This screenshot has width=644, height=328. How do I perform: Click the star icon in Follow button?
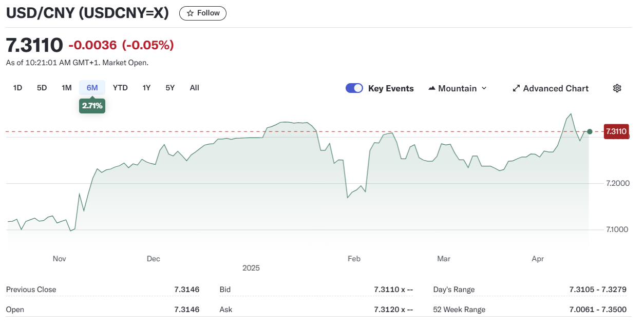[190, 13]
